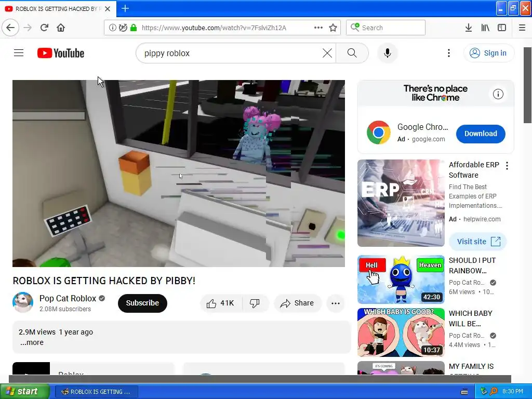This screenshot has width=532, height=399.
Task: Click the address bar URL
Action: pyautogui.click(x=214, y=28)
